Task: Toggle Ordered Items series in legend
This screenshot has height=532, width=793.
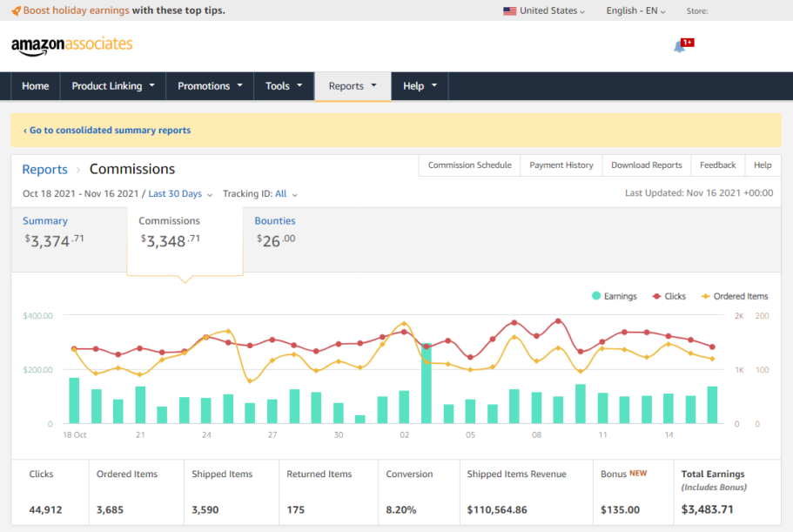Action: (x=734, y=296)
